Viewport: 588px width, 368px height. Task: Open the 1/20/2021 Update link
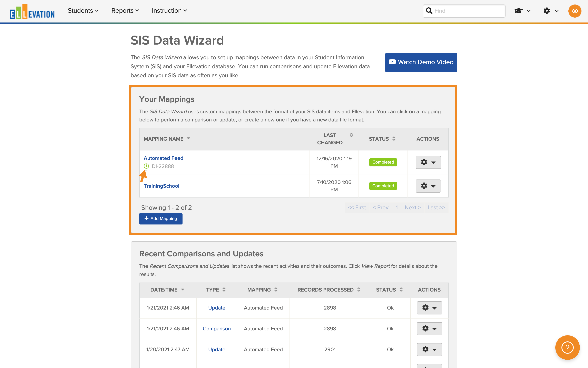click(216, 350)
